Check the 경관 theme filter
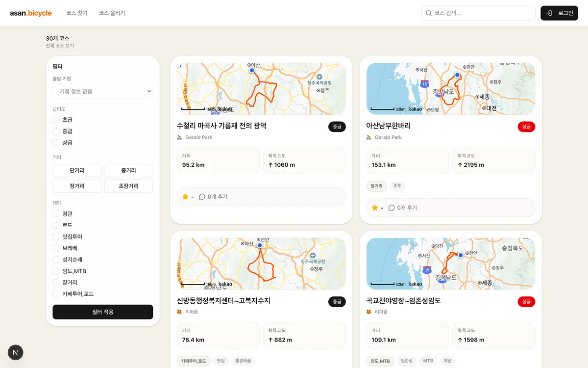The width and height of the screenshot is (588, 368). tap(56, 214)
